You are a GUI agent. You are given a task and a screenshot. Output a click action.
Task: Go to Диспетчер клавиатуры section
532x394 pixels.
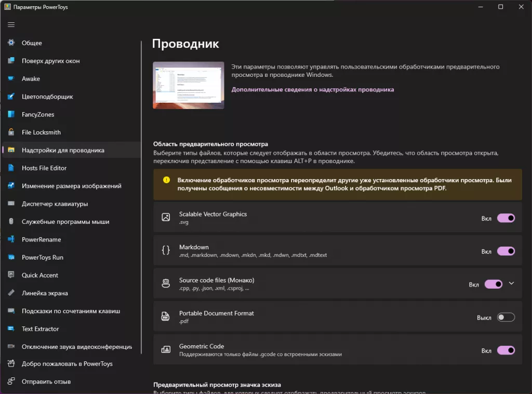(x=55, y=204)
